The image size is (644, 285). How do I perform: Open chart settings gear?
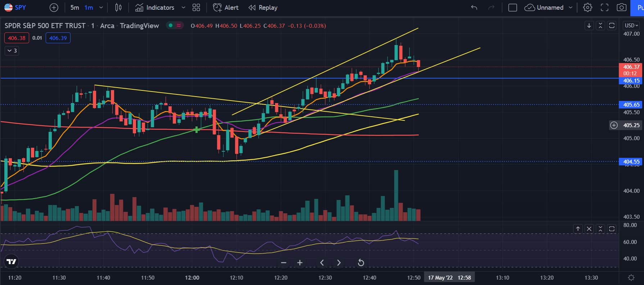[x=588, y=8]
